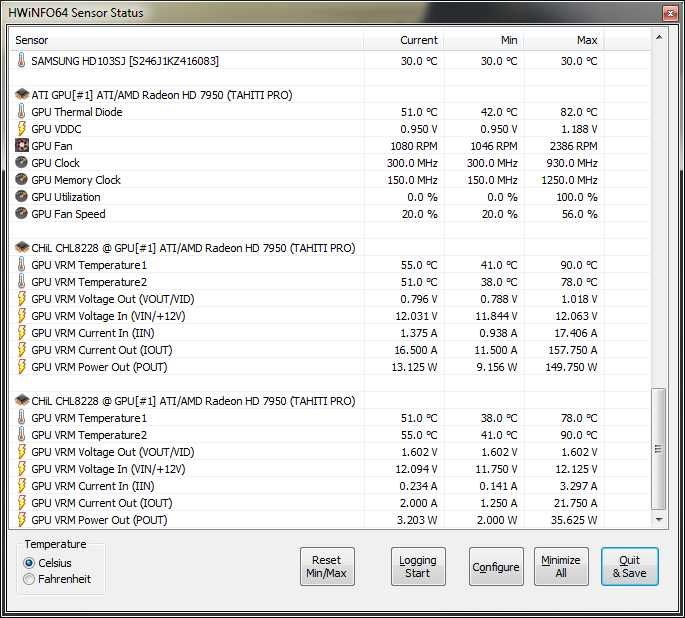Click the 2.000 A current out value

[418, 503]
